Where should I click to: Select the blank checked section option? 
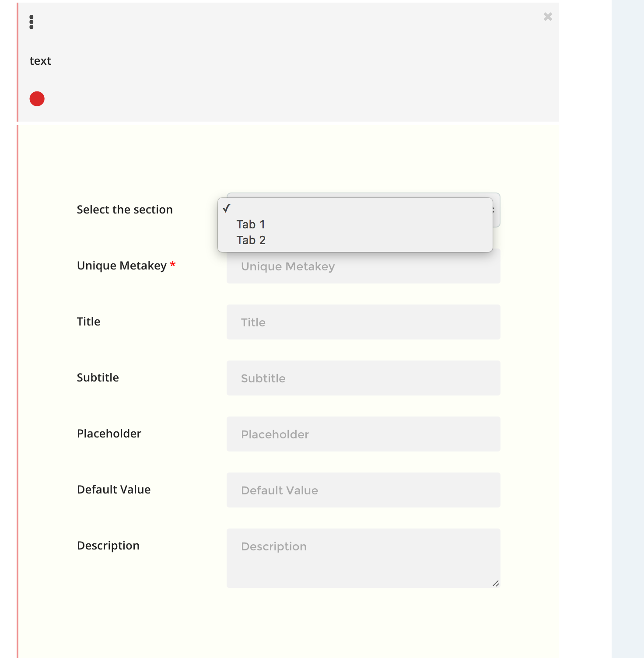tap(354, 209)
